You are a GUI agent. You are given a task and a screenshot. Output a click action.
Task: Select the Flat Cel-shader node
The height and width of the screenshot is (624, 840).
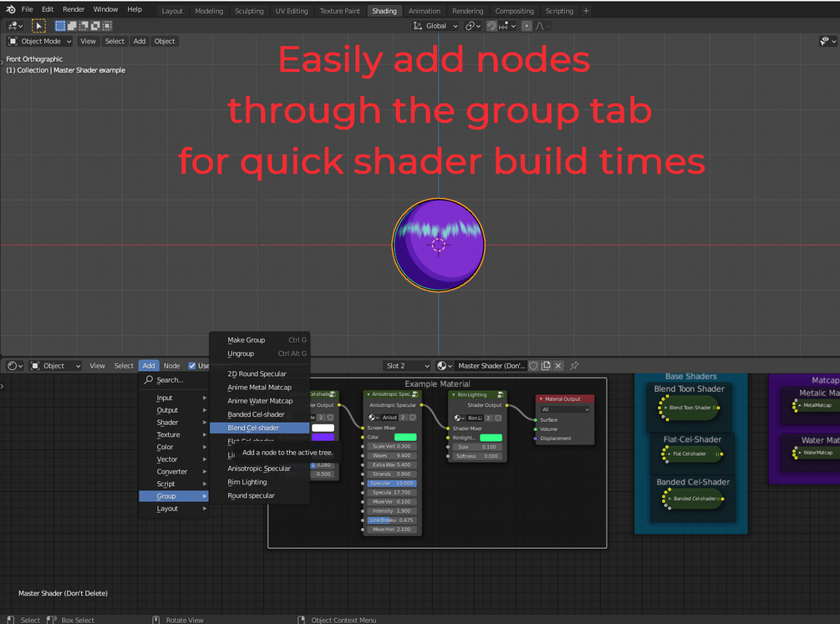click(x=692, y=454)
